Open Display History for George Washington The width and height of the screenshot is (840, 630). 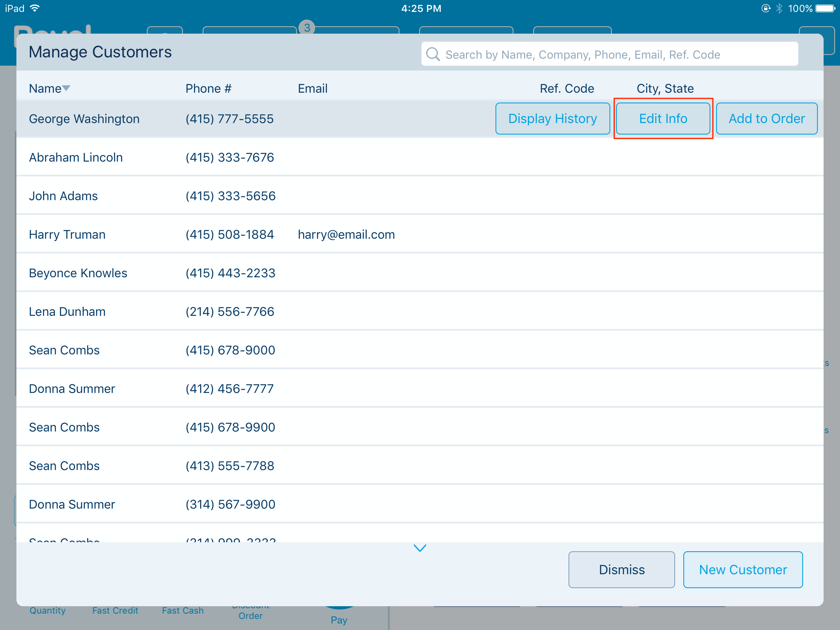[552, 119]
